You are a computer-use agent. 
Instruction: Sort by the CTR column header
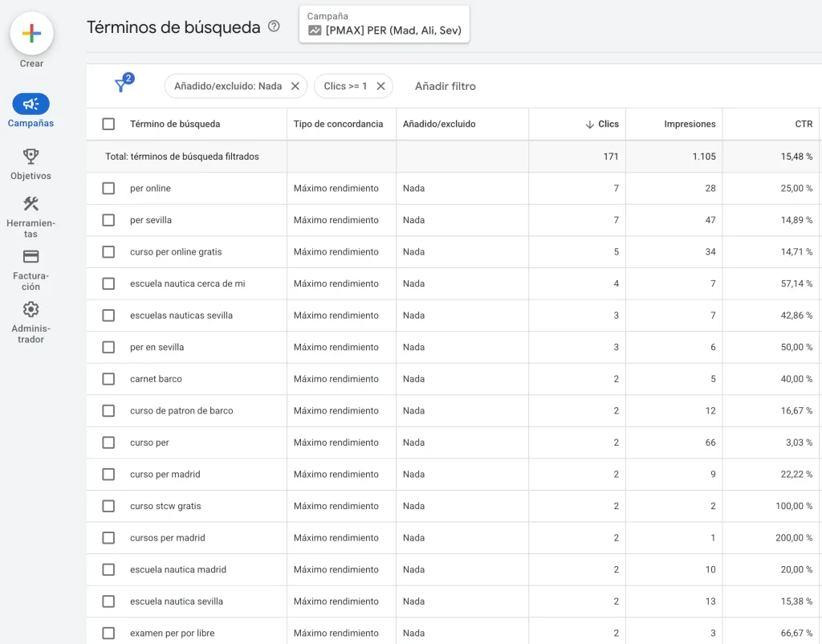click(x=803, y=124)
